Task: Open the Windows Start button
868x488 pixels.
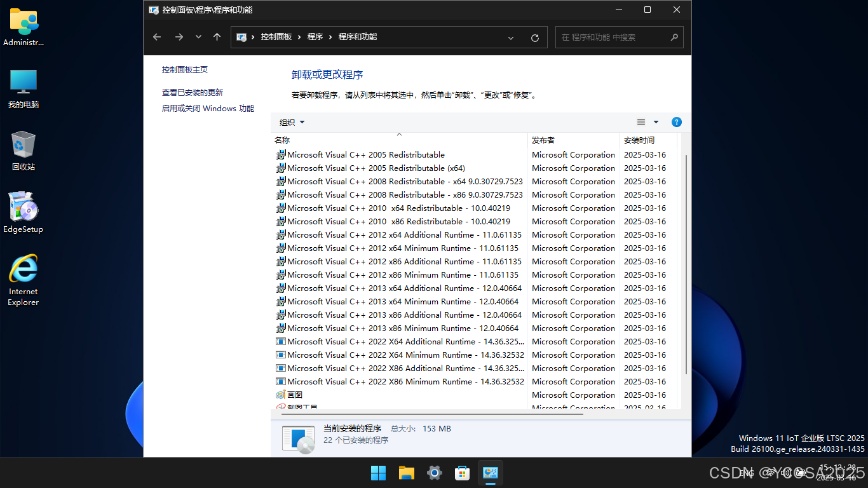Action: click(x=378, y=473)
